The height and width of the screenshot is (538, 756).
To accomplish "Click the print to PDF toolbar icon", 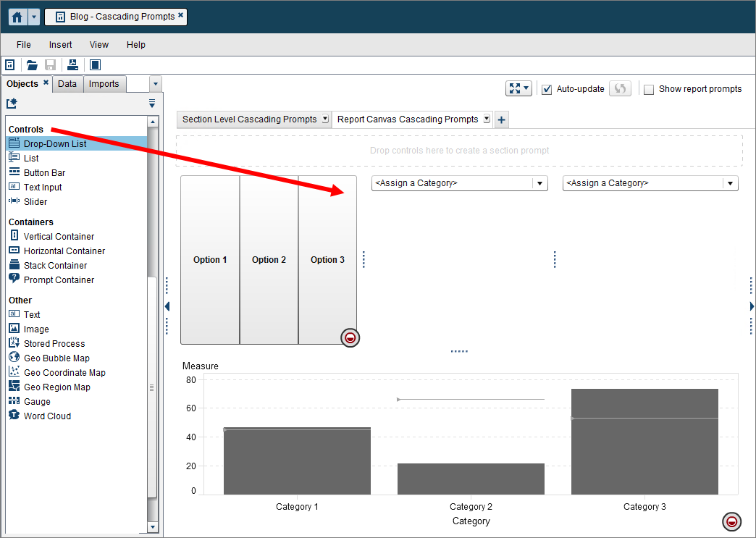I will click(72, 64).
